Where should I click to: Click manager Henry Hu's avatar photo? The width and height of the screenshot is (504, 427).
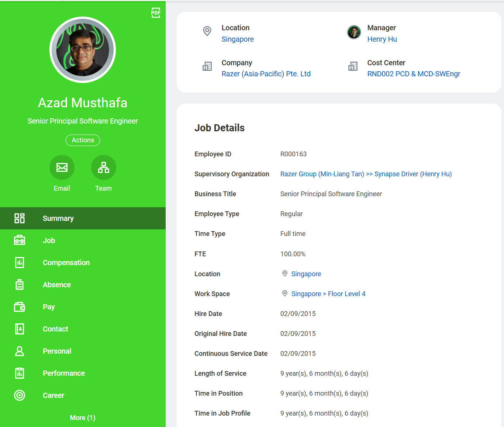point(354,32)
